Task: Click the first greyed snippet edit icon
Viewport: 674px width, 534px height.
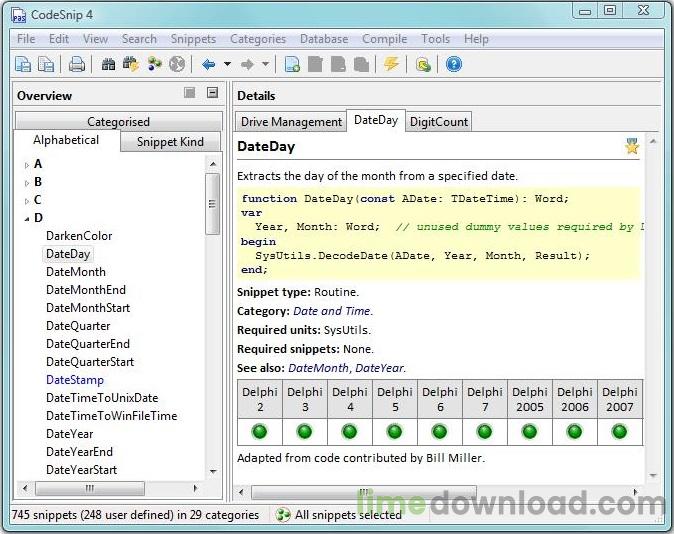Action: [x=316, y=64]
